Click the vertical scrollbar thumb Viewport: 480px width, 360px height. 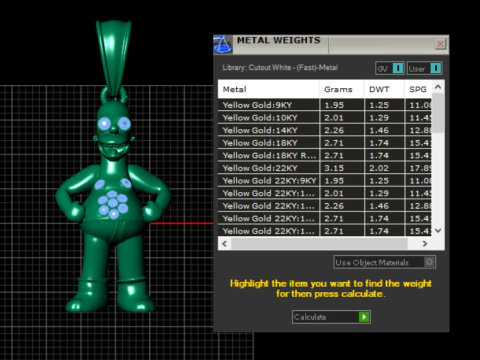(x=438, y=113)
